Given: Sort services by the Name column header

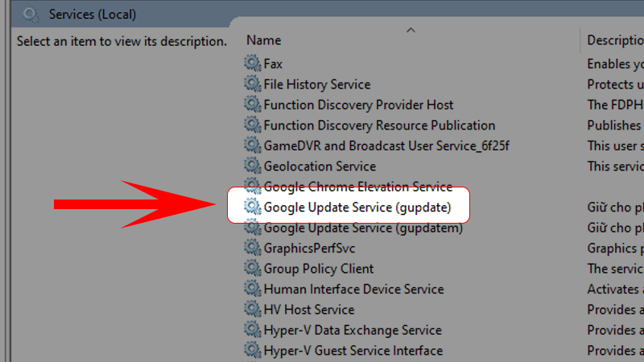Looking at the screenshot, I should tap(264, 40).
